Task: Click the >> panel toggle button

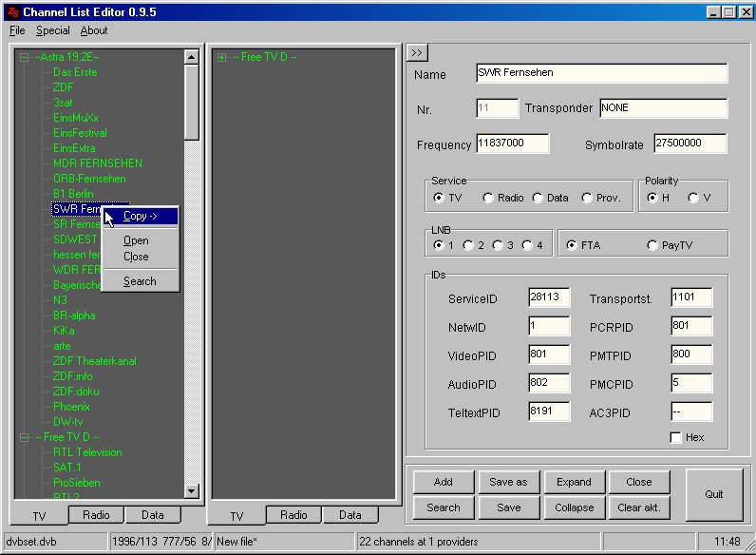Action: (x=418, y=52)
